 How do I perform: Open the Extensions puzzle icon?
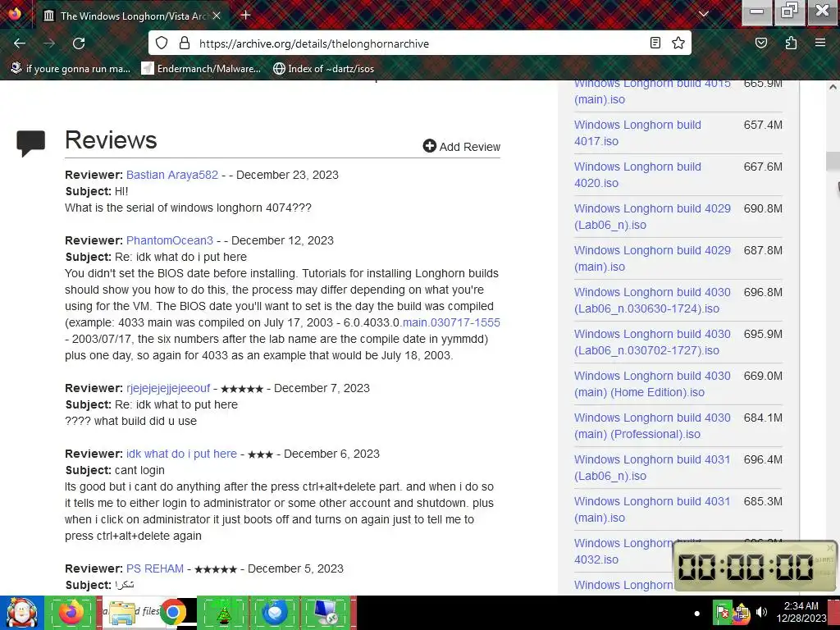pyautogui.click(x=791, y=43)
